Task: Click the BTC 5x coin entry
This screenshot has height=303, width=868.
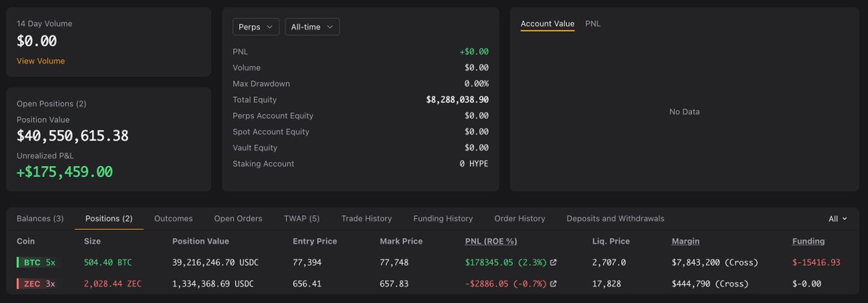Action: (36, 262)
